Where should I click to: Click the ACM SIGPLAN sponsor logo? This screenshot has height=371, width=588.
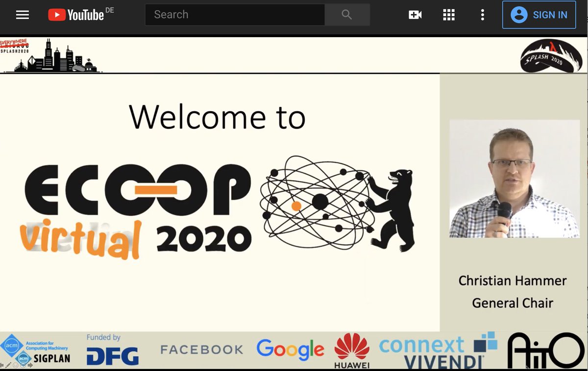click(x=35, y=350)
